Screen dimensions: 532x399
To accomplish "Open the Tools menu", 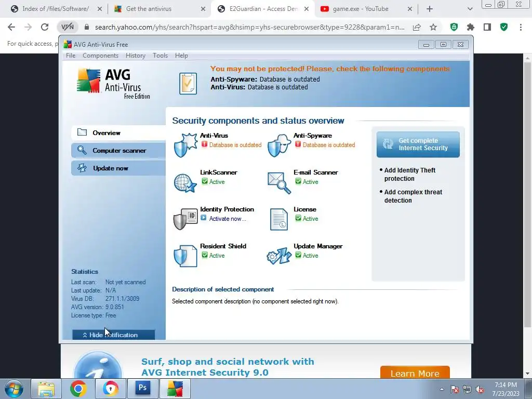I will point(160,55).
